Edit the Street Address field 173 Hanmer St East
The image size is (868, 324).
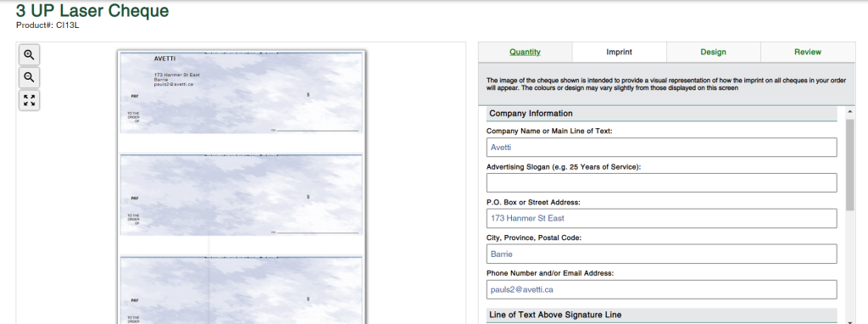(x=661, y=218)
